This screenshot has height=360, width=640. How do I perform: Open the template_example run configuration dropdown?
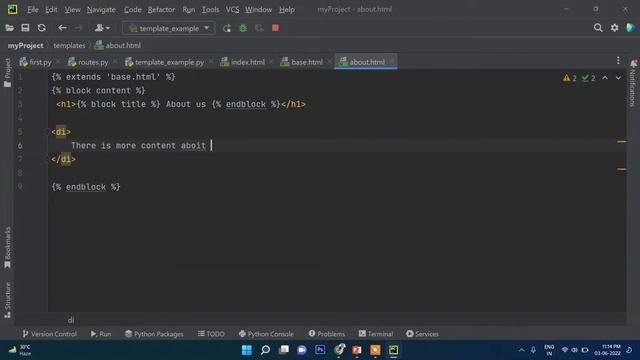tap(169, 28)
